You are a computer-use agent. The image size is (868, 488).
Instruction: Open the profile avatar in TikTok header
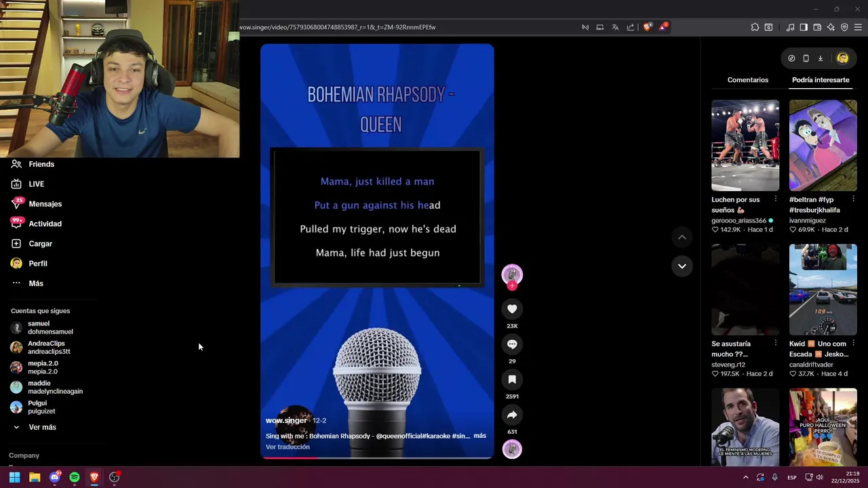coord(843,58)
